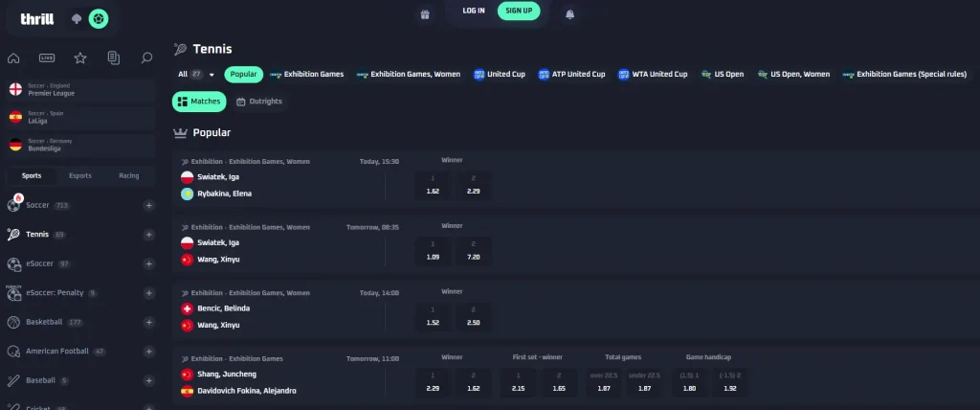Image resolution: width=980 pixels, height=410 pixels.
Task: Bet on Rybakina at 2.29 vs Swiatek
Action: point(473,185)
